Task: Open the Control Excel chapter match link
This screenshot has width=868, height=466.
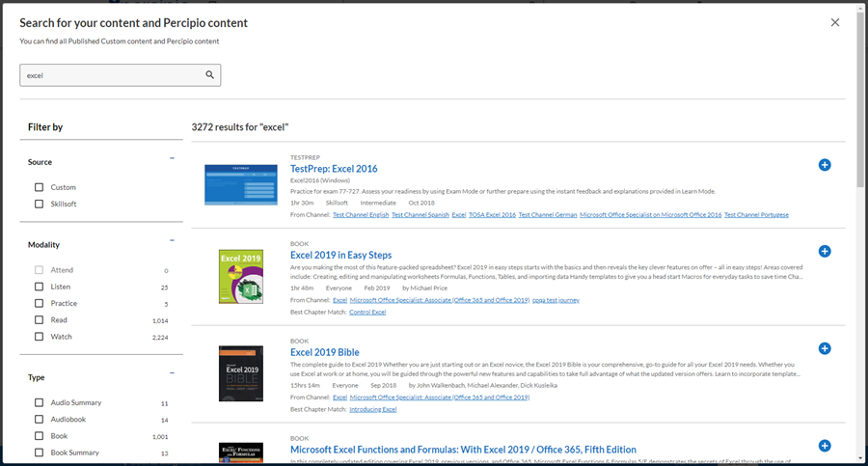Action: tap(367, 312)
